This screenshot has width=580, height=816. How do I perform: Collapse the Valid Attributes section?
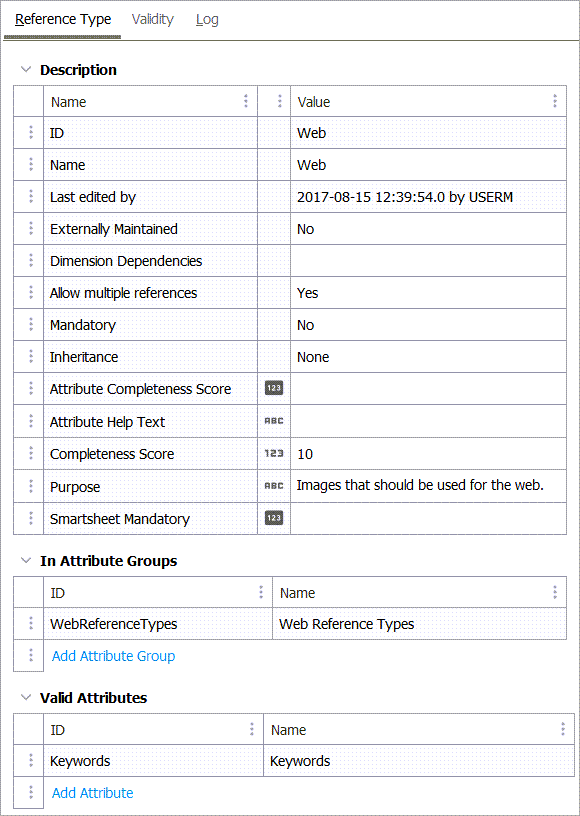[x=24, y=698]
